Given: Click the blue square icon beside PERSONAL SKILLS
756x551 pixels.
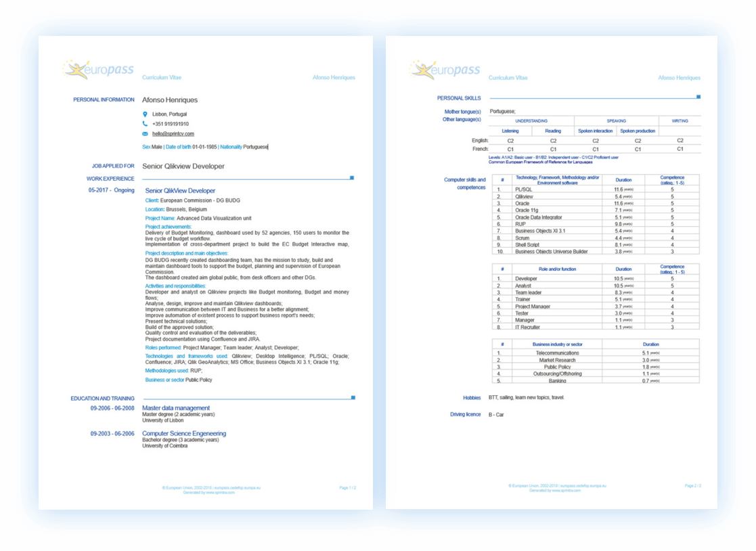Looking at the screenshot, I should (x=697, y=96).
